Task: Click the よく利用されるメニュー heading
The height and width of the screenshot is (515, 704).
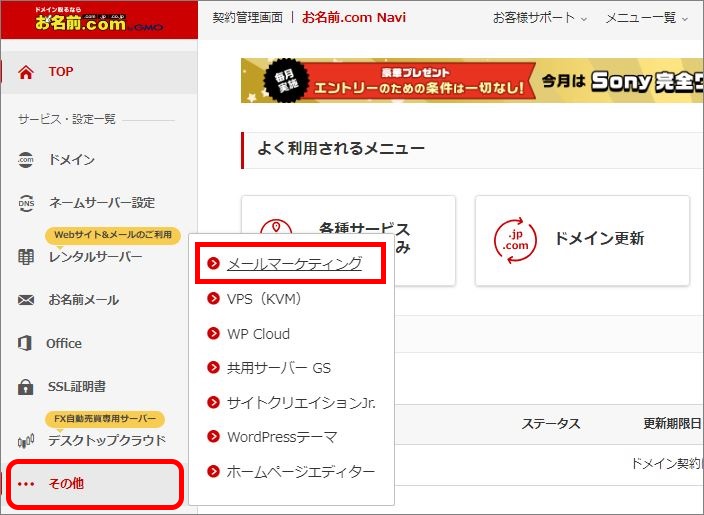Action: [x=341, y=148]
